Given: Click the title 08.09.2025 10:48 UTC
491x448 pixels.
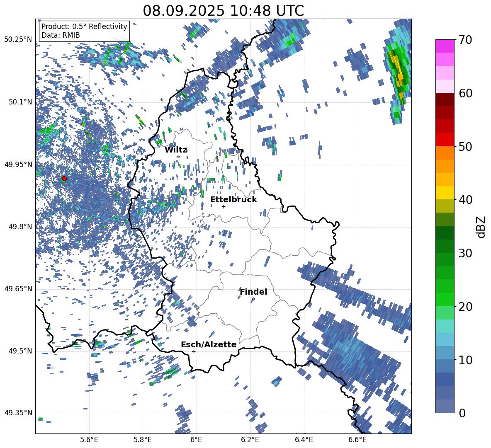Looking at the screenshot, I should [x=224, y=11].
